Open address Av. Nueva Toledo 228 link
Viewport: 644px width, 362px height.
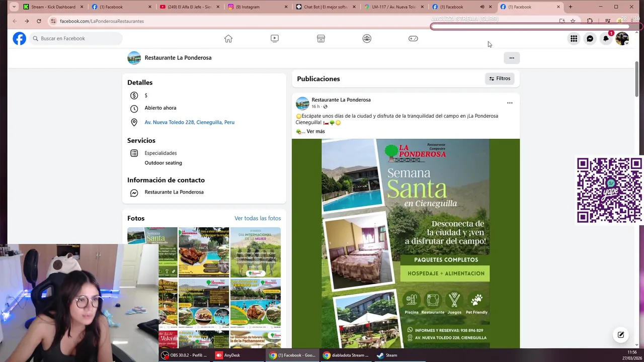point(189,122)
